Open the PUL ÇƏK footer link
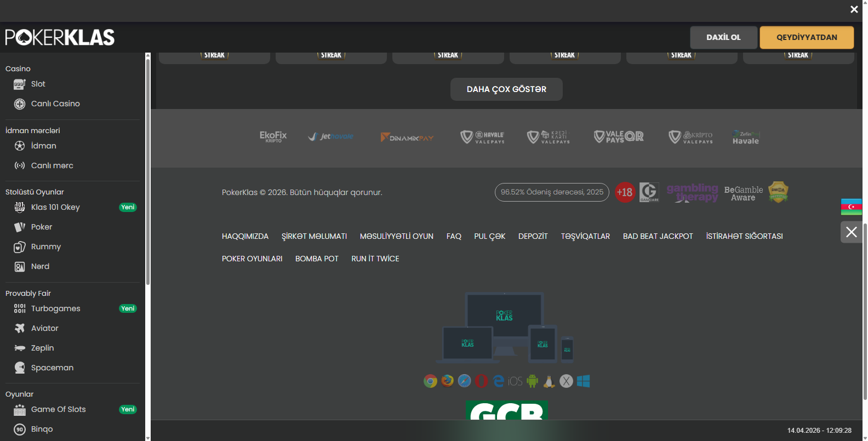Image resolution: width=868 pixels, height=441 pixels. pyautogui.click(x=490, y=236)
